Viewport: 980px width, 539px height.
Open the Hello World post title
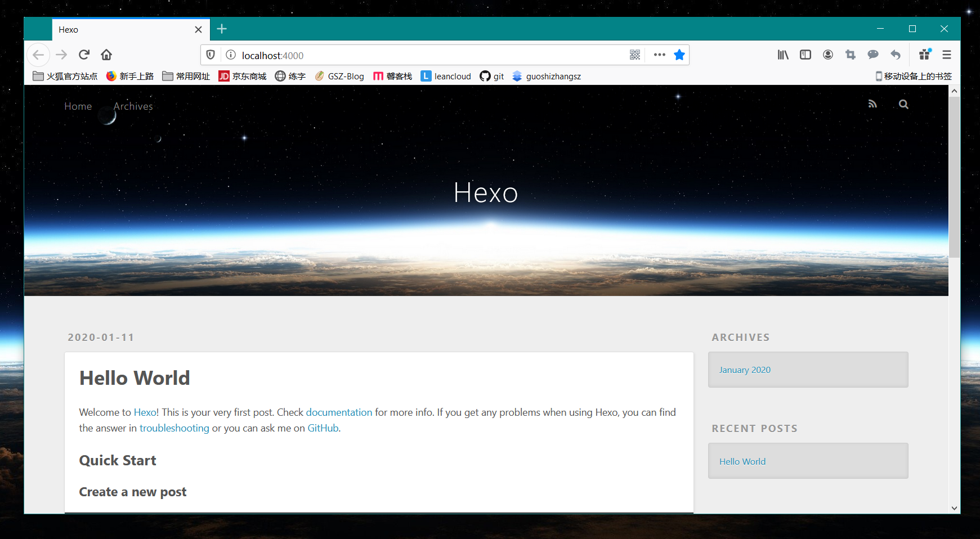pyautogui.click(x=135, y=378)
